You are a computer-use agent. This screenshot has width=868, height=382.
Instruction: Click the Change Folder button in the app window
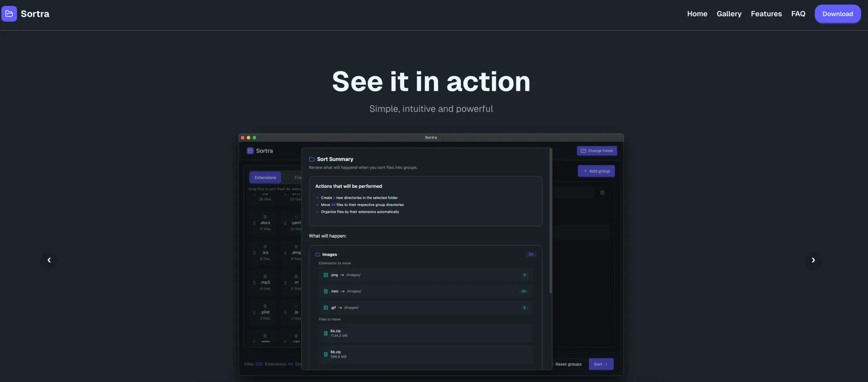tap(597, 151)
